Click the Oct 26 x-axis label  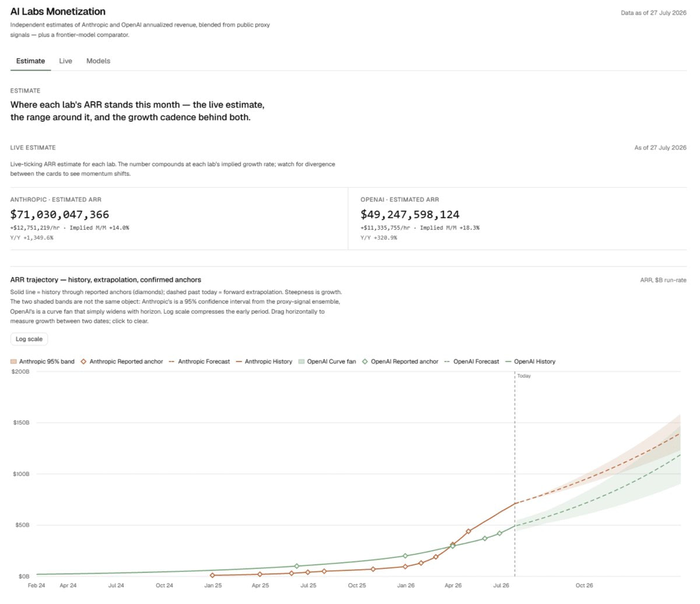tap(584, 585)
